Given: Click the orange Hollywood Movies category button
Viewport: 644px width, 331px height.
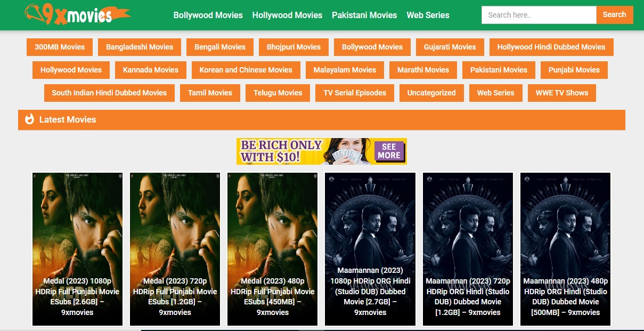Looking at the screenshot, I should [71, 70].
